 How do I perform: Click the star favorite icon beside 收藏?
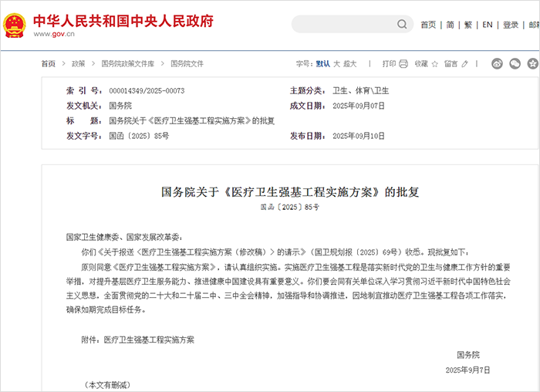click(x=434, y=64)
